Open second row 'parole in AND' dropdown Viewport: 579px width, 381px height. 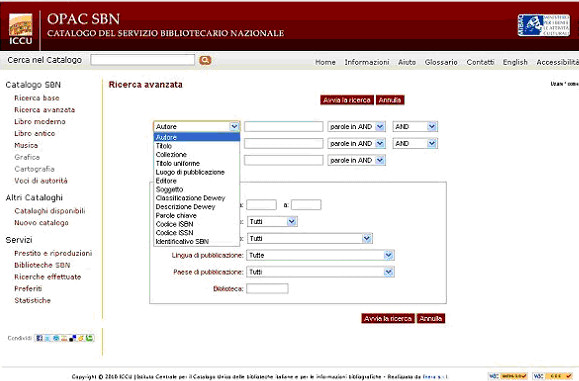pyautogui.click(x=357, y=144)
